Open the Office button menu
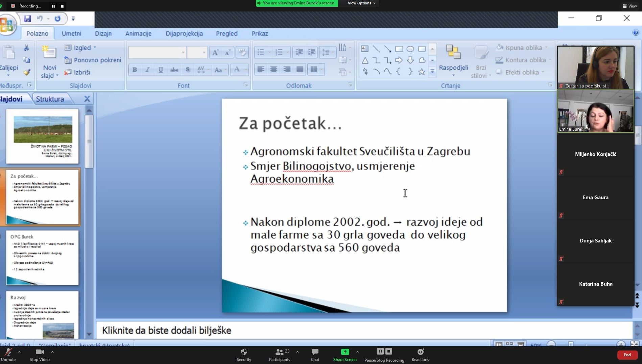Viewport: 642px width, 364px height. (7, 25)
